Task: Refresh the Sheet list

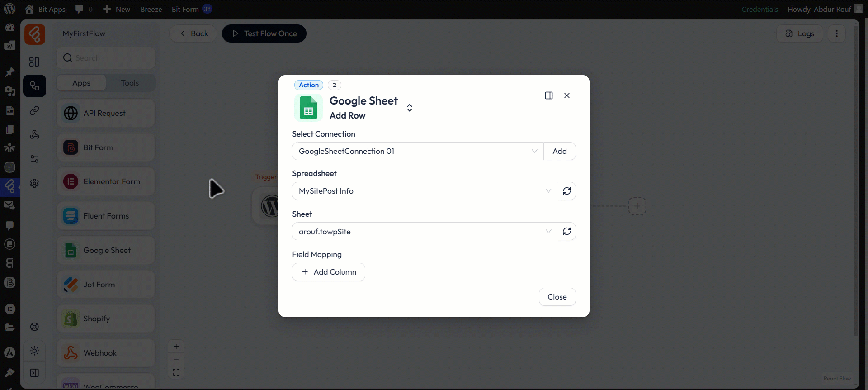Action: pos(567,231)
